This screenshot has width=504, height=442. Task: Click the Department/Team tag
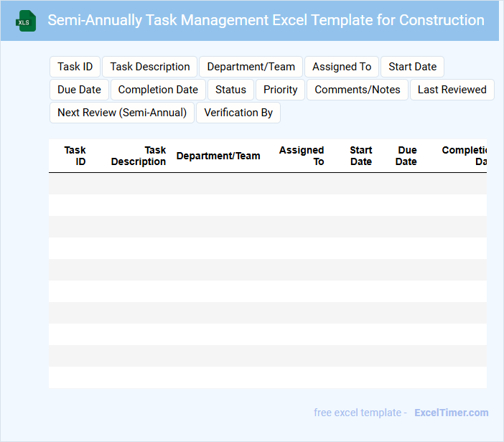(x=251, y=67)
